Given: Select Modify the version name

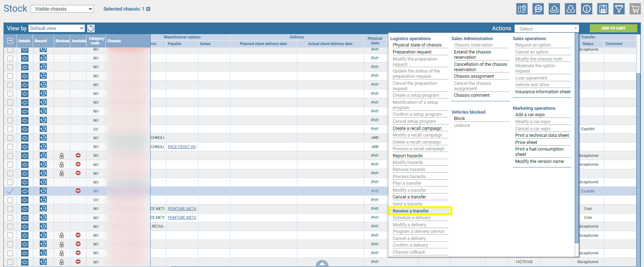Looking at the screenshot, I should (540, 161).
